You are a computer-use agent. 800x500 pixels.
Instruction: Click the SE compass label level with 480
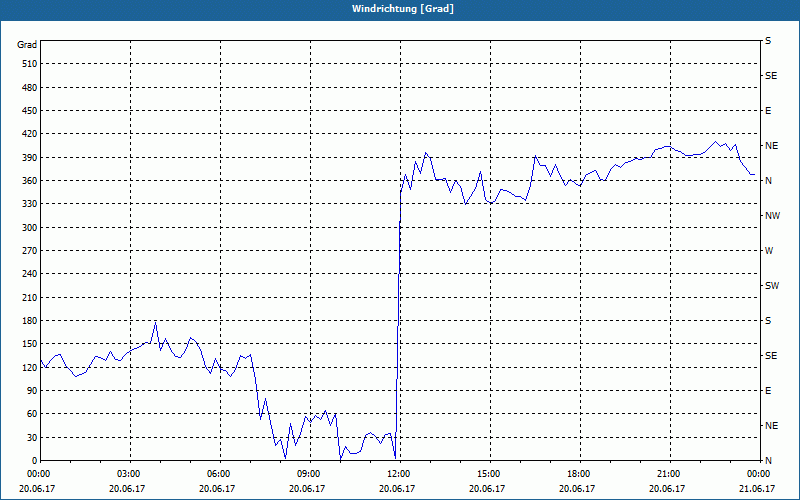tap(771, 76)
